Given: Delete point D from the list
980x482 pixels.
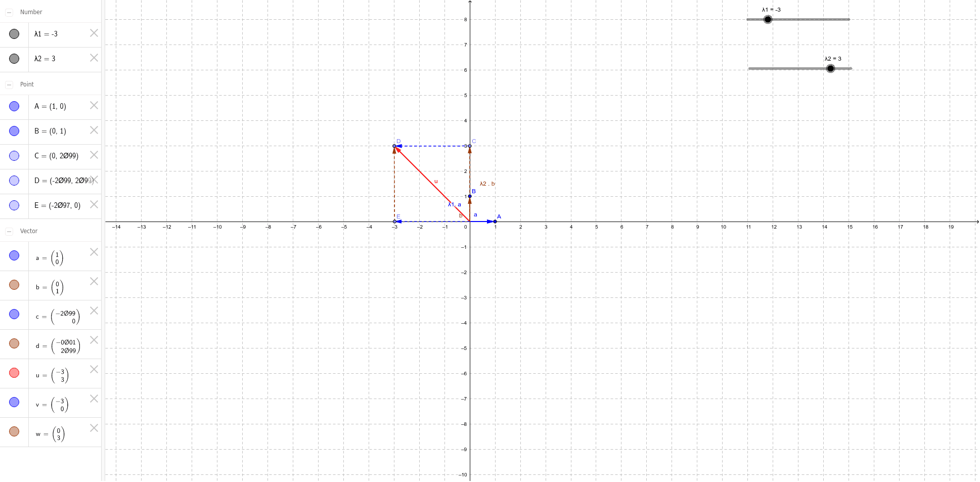Looking at the screenshot, I should pos(94,180).
